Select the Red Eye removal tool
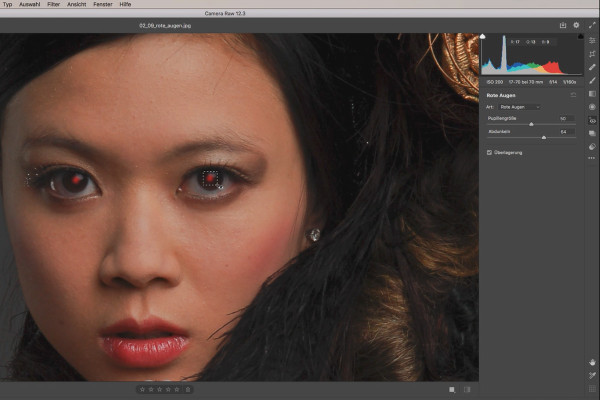The width and height of the screenshot is (600, 400). coord(592,121)
